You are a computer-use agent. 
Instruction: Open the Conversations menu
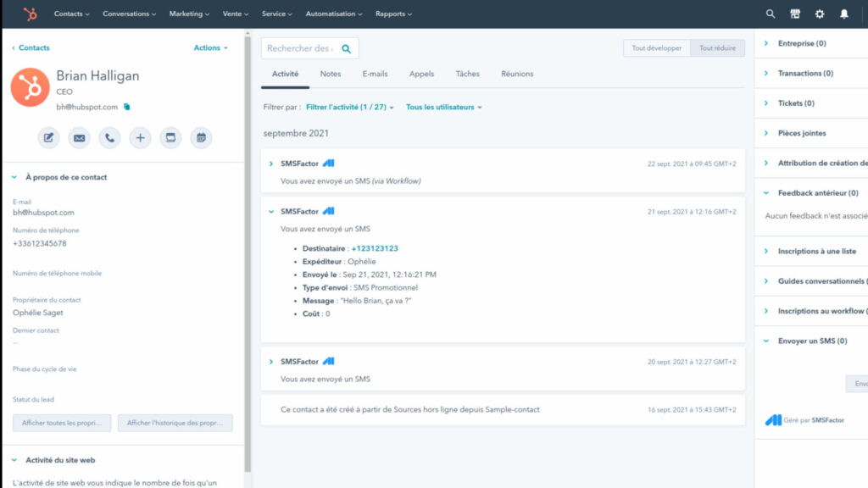[x=129, y=14]
